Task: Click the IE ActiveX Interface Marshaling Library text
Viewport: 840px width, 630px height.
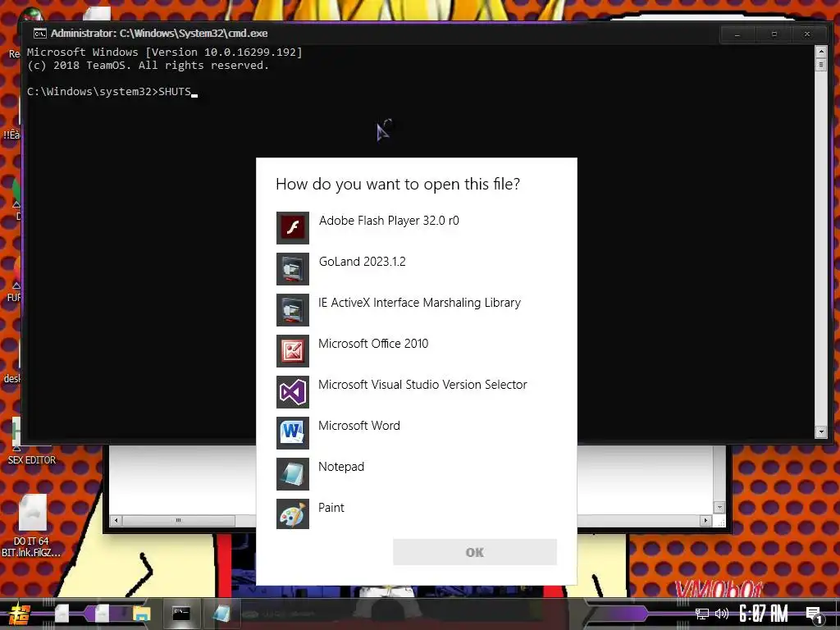Action: pos(419,303)
